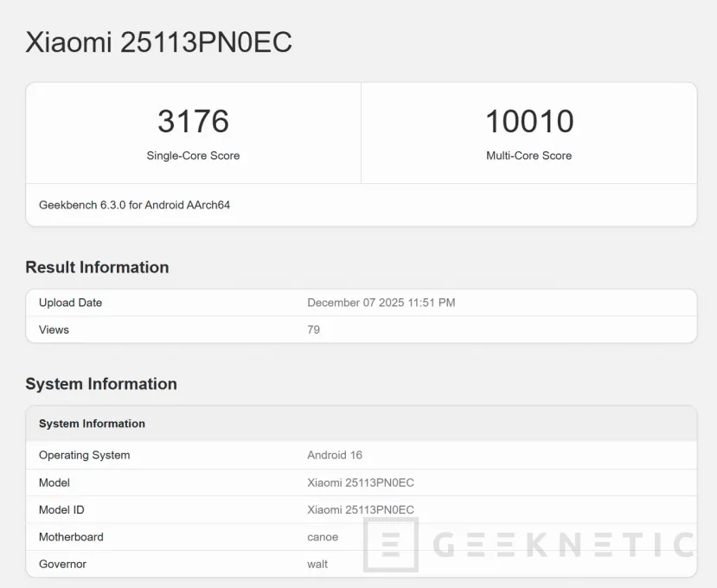Select the 3176 single-core score number
Image resolution: width=717 pixels, height=588 pixels.
[193, 121]
